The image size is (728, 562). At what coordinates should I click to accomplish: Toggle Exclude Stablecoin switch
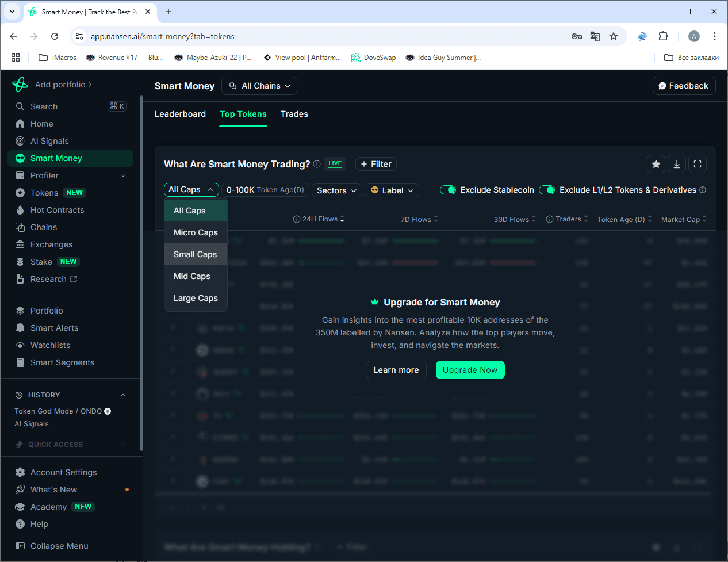[448, 190]
